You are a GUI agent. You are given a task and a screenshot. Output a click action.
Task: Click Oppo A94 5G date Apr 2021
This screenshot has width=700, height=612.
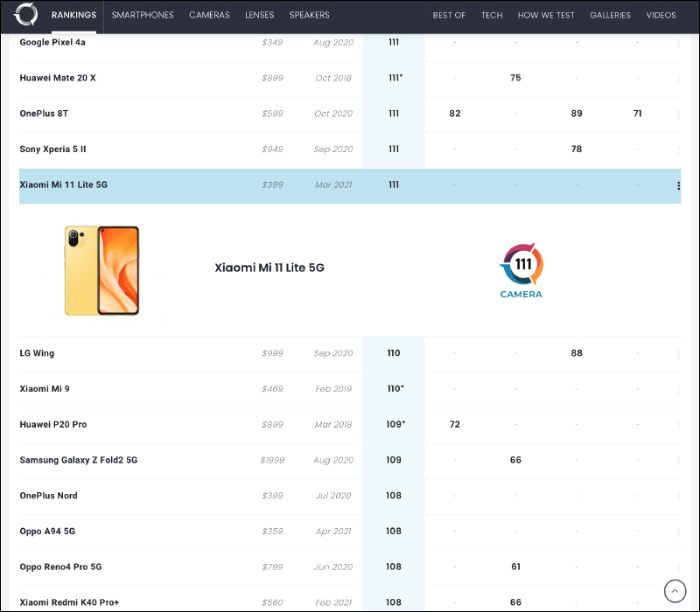click(x=333, y=532)
